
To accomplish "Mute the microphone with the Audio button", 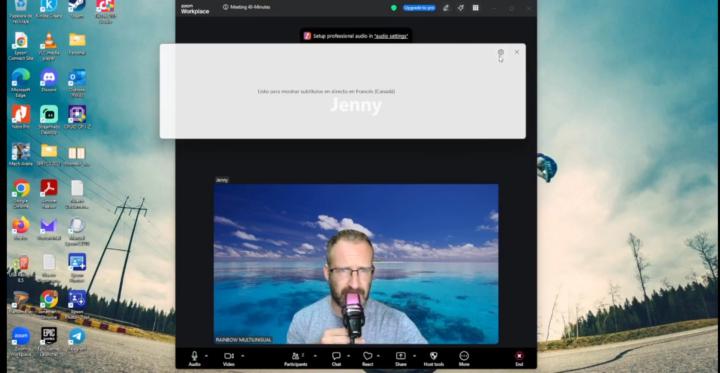I will click(194, 358).
